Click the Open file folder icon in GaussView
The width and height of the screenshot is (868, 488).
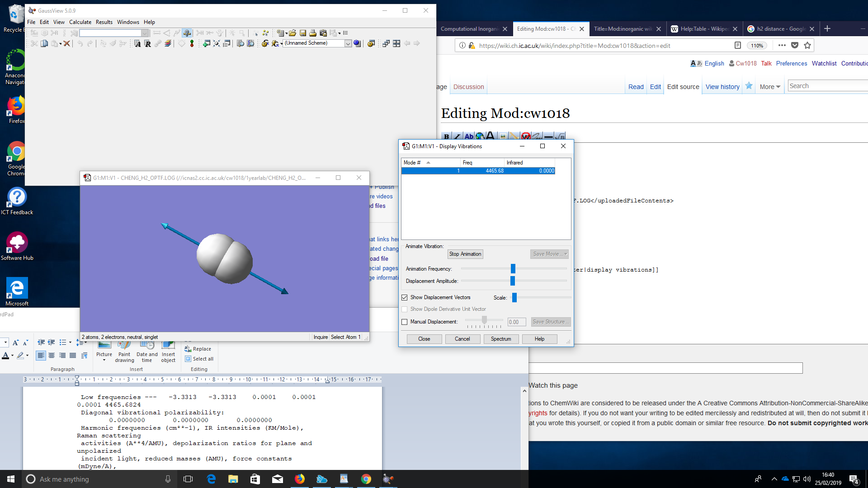pos(292,33)
